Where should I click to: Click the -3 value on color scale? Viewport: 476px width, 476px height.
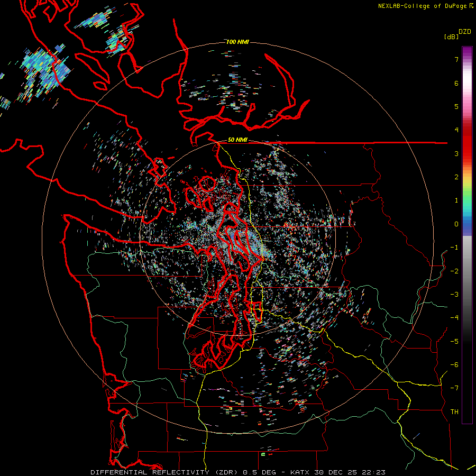click(454, 295)
